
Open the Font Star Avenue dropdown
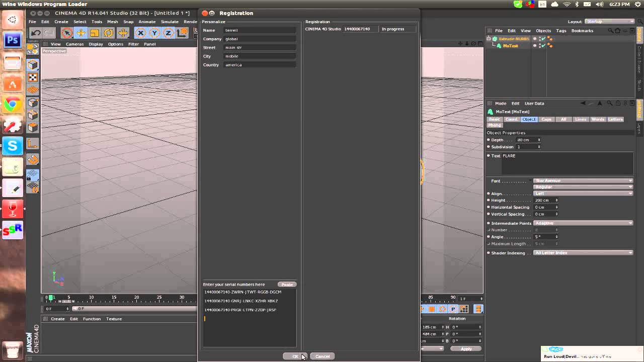pyautogui.click(x=583, y=180)
